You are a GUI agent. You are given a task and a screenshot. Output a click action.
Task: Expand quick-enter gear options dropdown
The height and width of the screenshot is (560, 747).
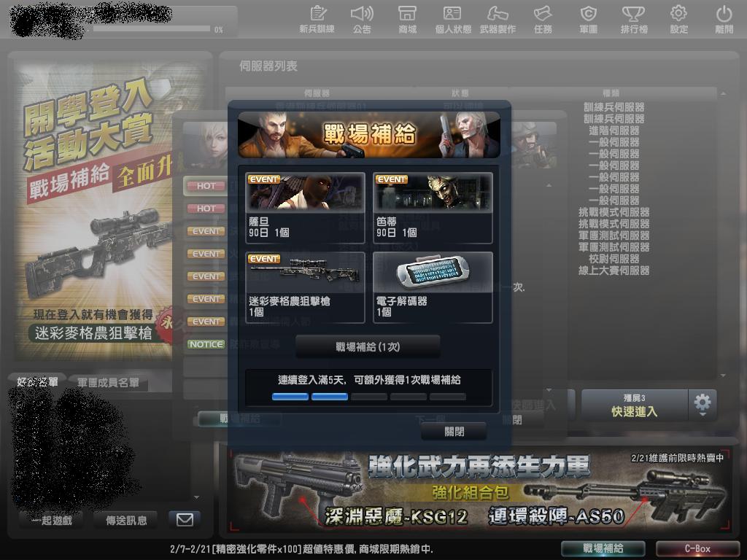click(703, 404)
